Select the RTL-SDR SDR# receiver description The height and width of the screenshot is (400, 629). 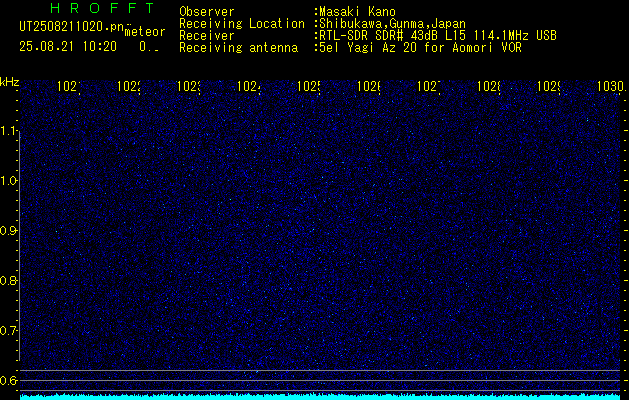point(438,36)
